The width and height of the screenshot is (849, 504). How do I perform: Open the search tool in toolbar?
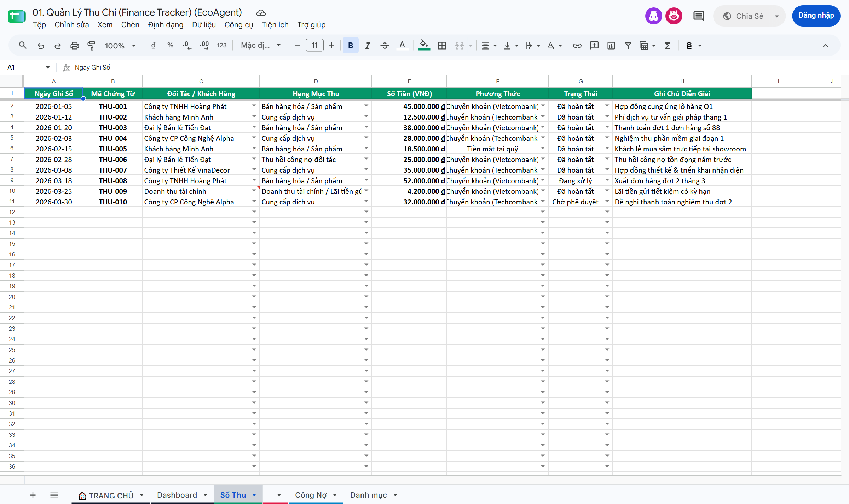(x=23, y=46)
